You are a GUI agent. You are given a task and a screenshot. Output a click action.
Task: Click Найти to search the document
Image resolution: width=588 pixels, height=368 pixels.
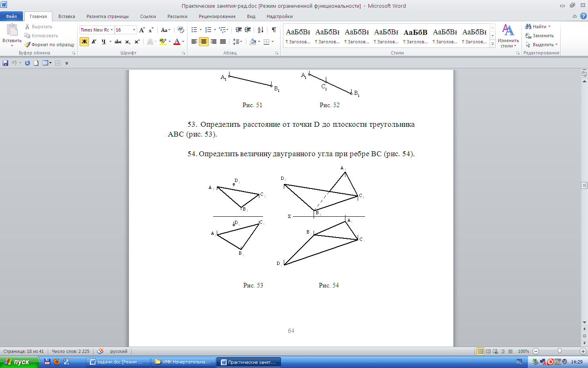[538, 27]
